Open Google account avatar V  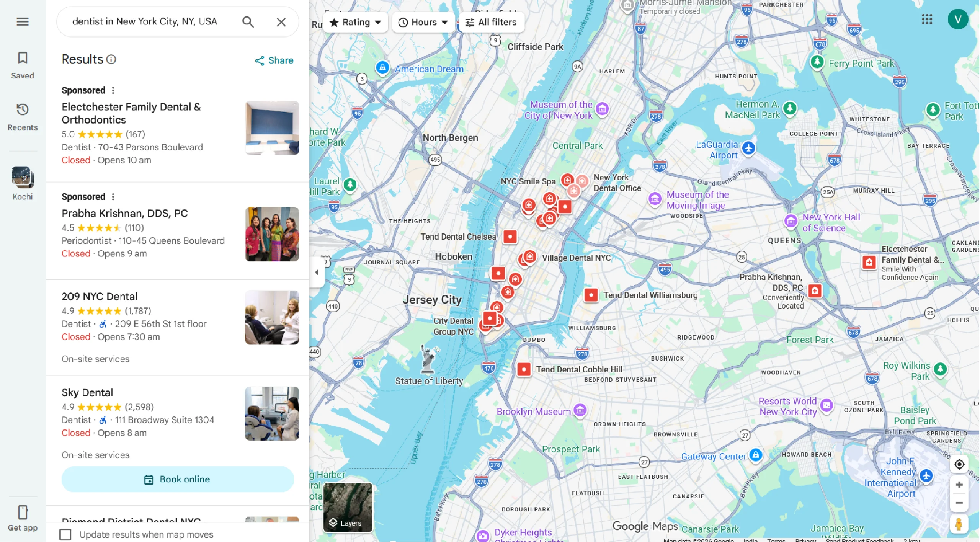click(958, 19)
